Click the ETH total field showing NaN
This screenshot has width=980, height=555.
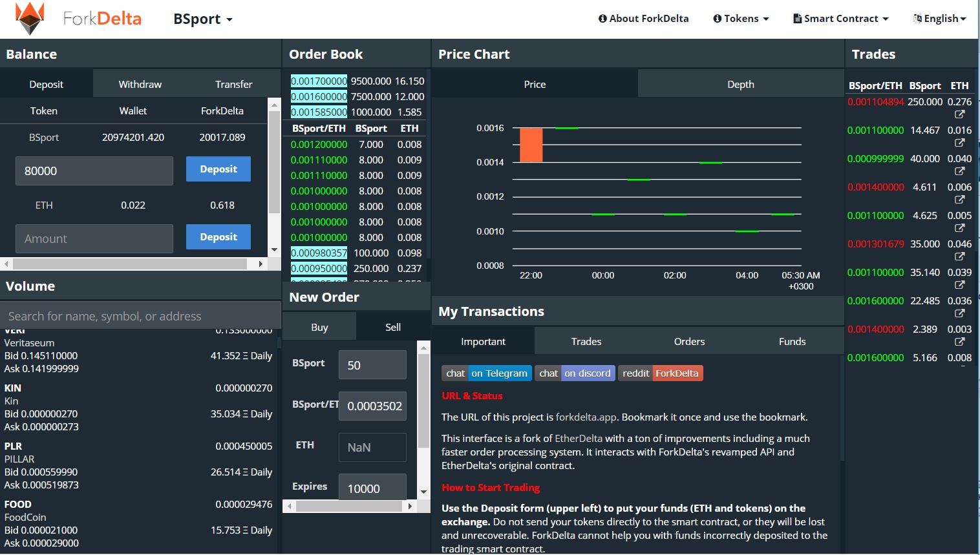click(372, 447)
